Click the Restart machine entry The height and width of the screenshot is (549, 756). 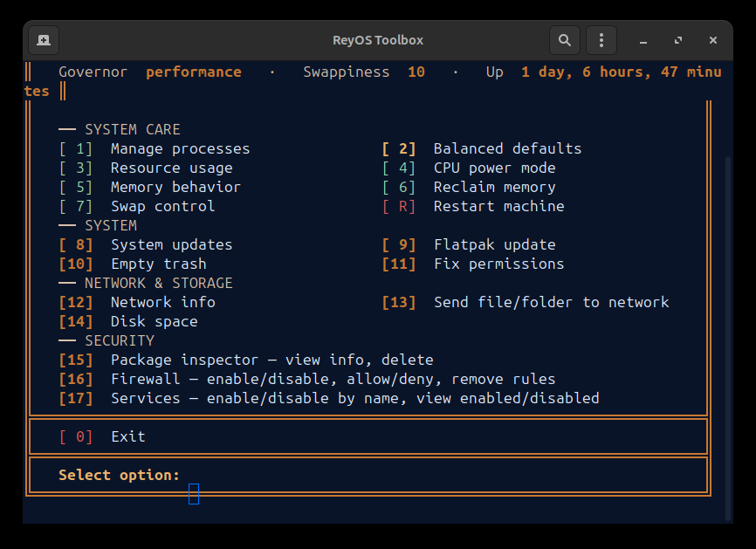[473, 206]
